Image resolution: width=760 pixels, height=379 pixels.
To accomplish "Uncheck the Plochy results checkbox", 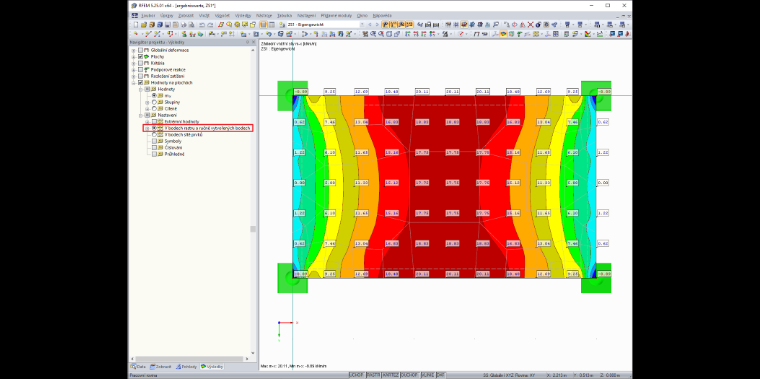I will point(141,57).
